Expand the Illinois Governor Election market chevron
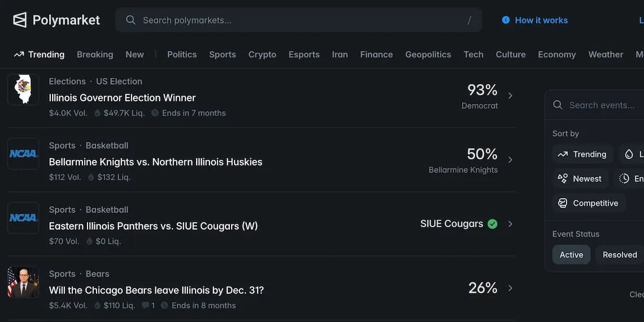 (x=510, y=96)
